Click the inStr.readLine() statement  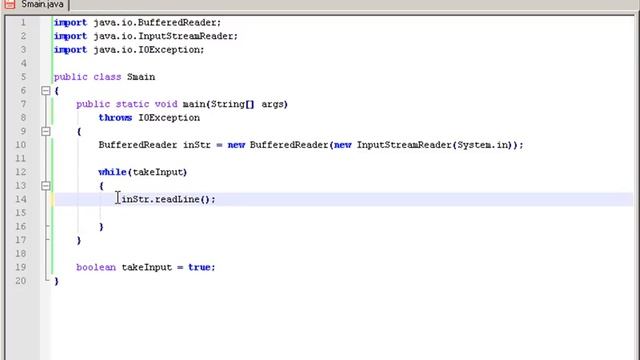tap(168, 199)
